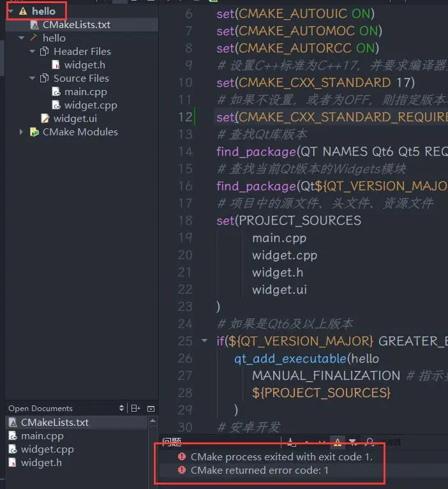Select the 'CMake returned error code: 1' message
This screenshot has width=448, height=489.
pyautogui.click(x=260, y=470)
